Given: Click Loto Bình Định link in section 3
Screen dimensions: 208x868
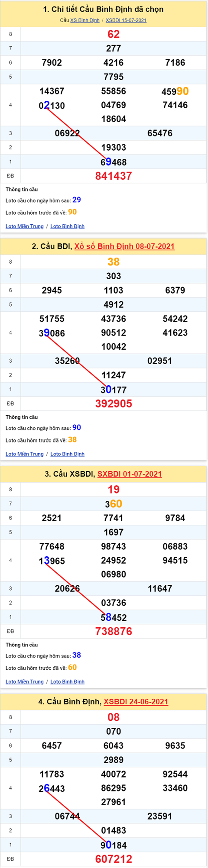Looking at the screenshot, I should click(68, 682).
